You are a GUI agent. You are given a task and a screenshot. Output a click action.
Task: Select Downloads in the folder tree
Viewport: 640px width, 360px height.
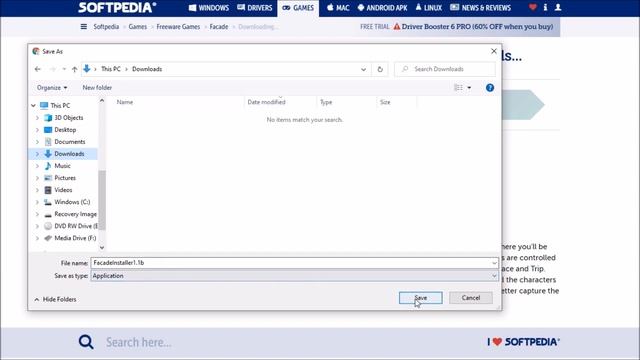click(69, 154)
